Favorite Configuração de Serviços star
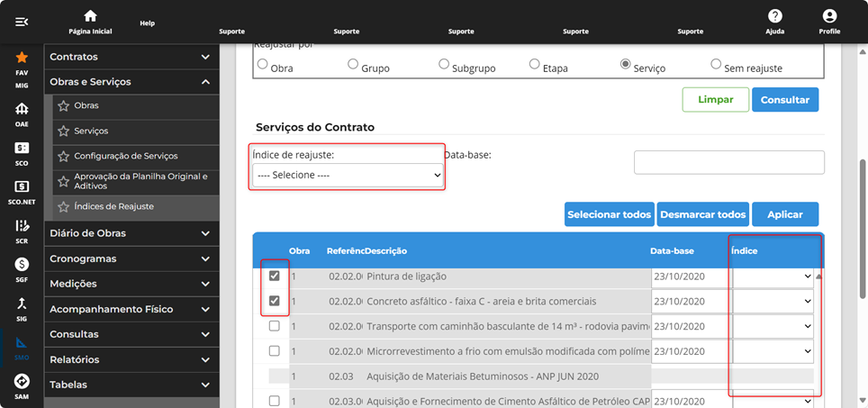Screen dimensions: 868x408 coord(64,157)
